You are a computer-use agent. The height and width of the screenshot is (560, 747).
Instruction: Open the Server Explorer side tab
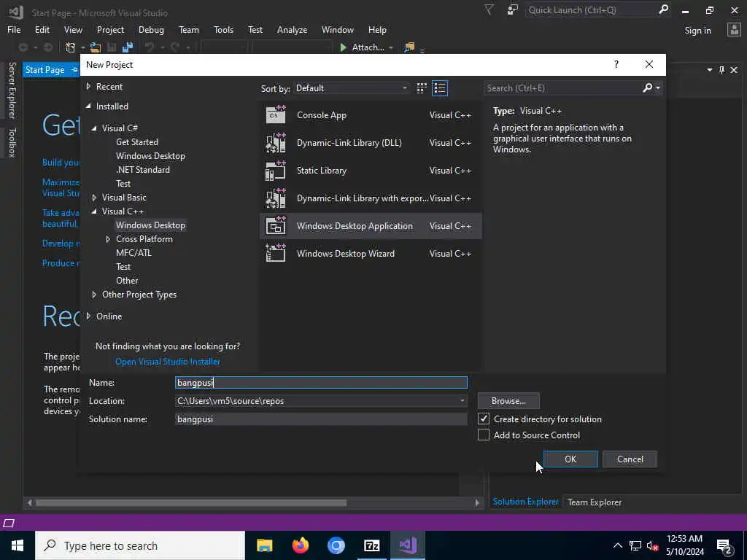click(x=12, y=90)
